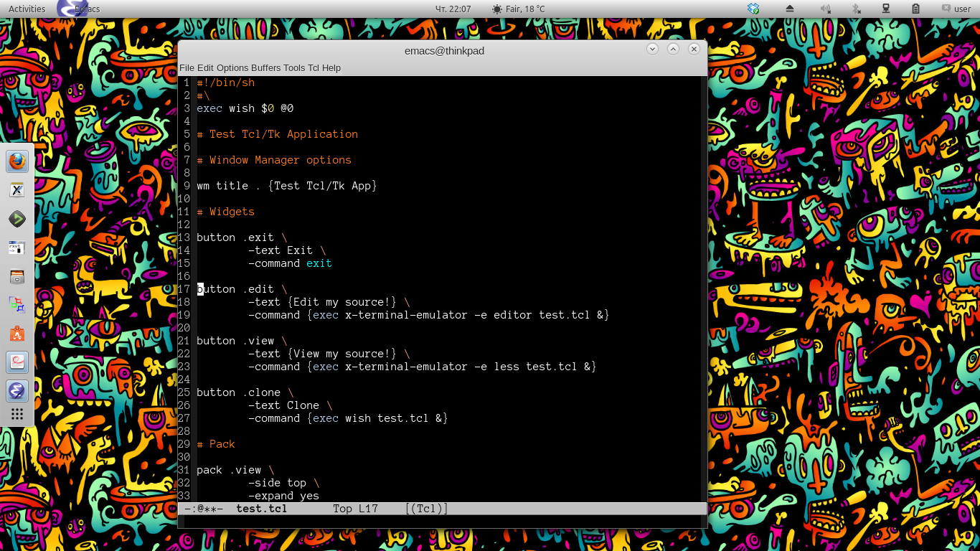This screenshot has width=980, height=551.
Task: Click 'wm title . {Test Tcl/Tk App}' line
Action: pyautogui.click(x=287, y=186)
